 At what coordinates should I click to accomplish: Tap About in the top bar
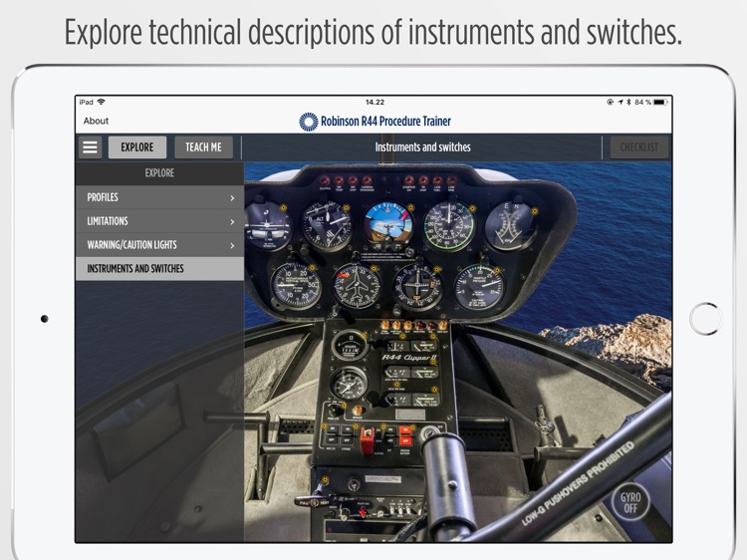point(96,121)
